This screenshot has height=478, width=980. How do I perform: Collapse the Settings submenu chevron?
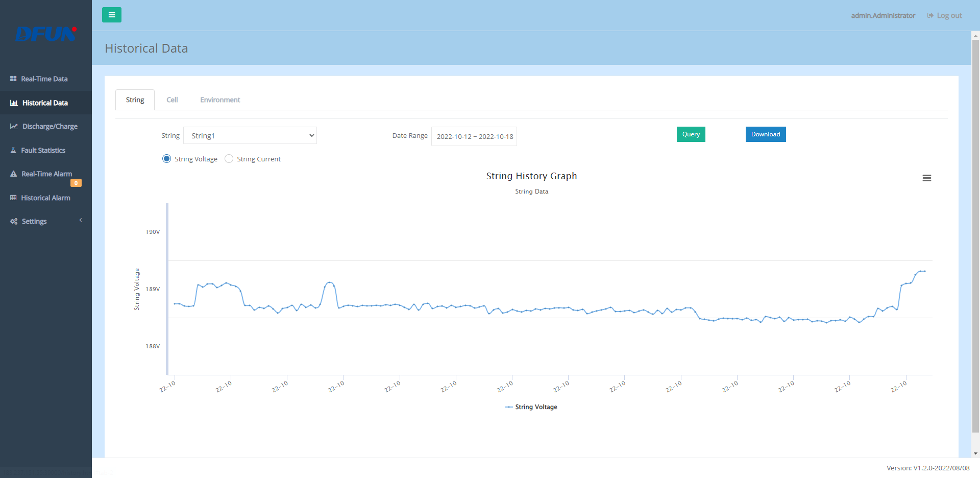coord(80,220)
